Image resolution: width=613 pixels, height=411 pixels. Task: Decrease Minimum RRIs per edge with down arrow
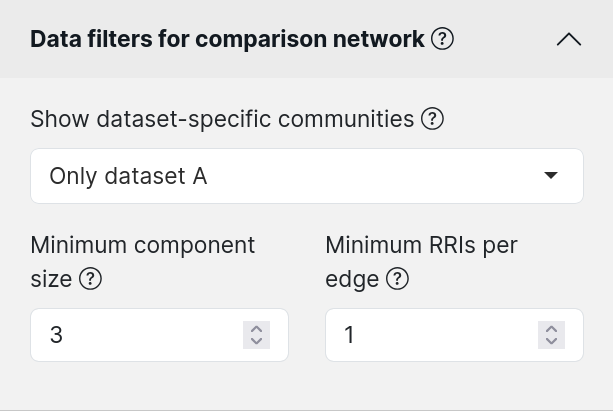[551, 341]
